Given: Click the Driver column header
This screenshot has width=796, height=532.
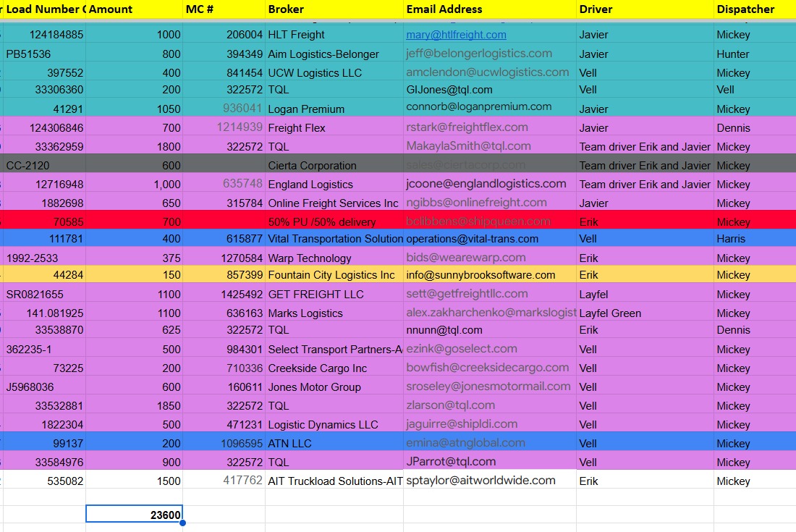Looking at the screenshot, I should (x=645, y=9).
